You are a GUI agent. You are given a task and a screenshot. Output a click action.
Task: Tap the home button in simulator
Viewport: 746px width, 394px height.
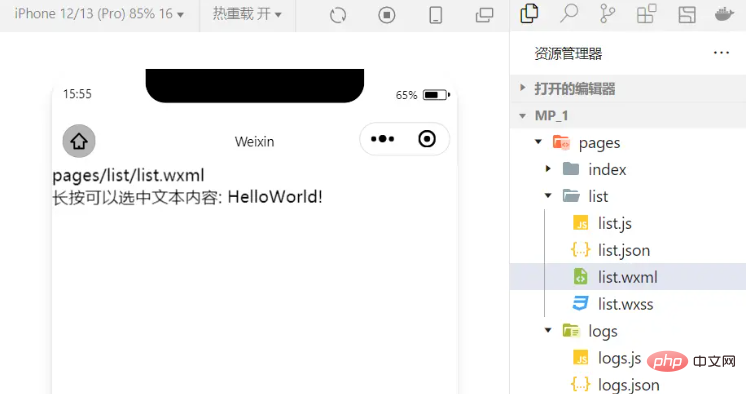[x=79, y=141]
